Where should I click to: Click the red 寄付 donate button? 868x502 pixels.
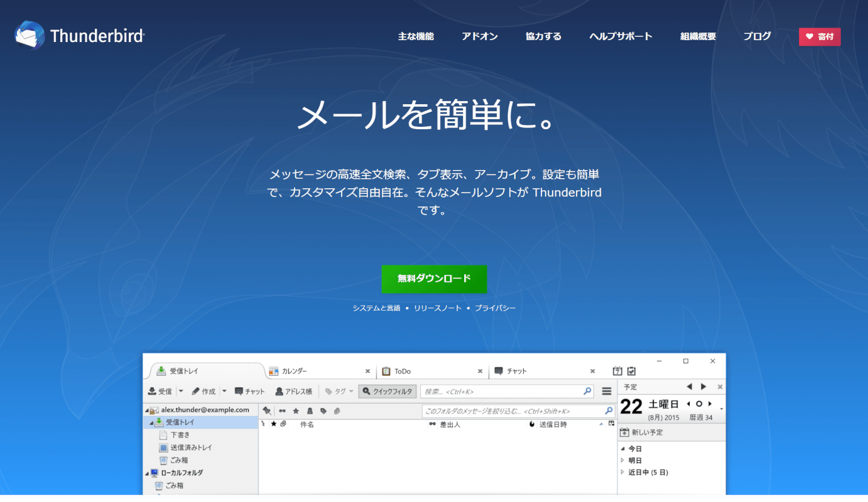pyautogui.click(x=820, y=37)
